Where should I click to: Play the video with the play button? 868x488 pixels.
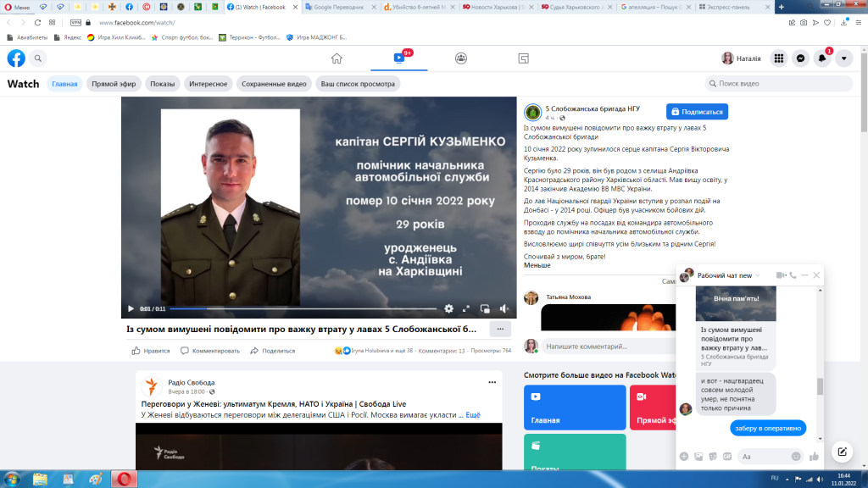tap(131, 308)
